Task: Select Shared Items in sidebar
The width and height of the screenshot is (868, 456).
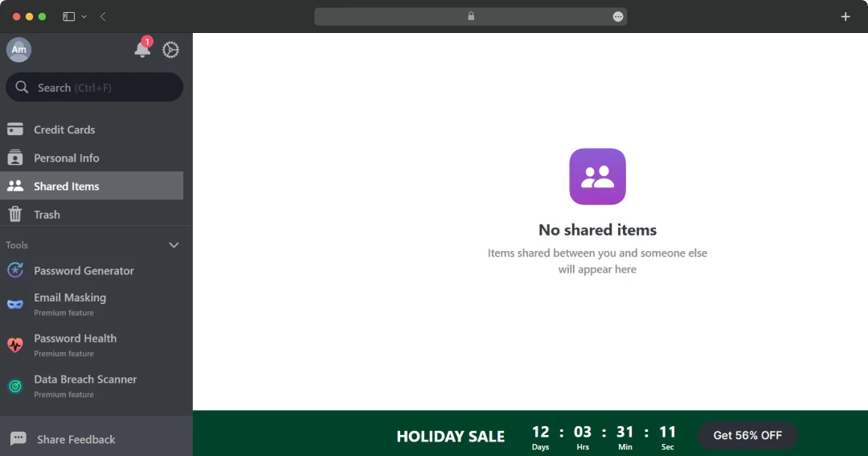Action: pyautogui.click(x=92, y=186)
